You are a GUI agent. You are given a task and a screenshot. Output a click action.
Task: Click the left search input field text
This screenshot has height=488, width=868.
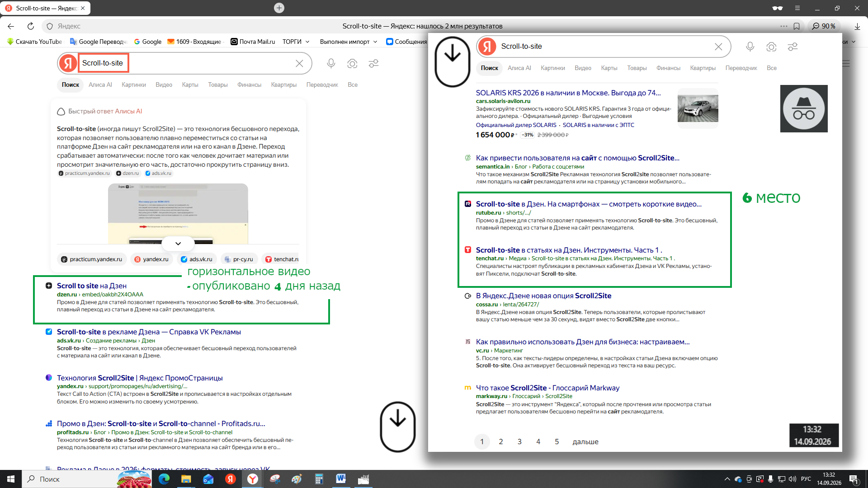(103, 63)
